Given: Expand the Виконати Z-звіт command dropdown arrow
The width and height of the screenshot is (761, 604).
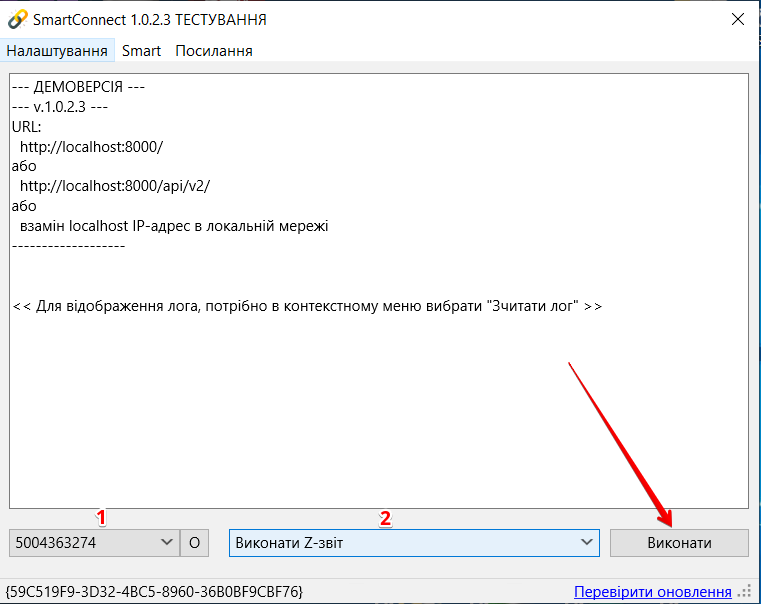Looking at the screenshot, I should 587,543.
